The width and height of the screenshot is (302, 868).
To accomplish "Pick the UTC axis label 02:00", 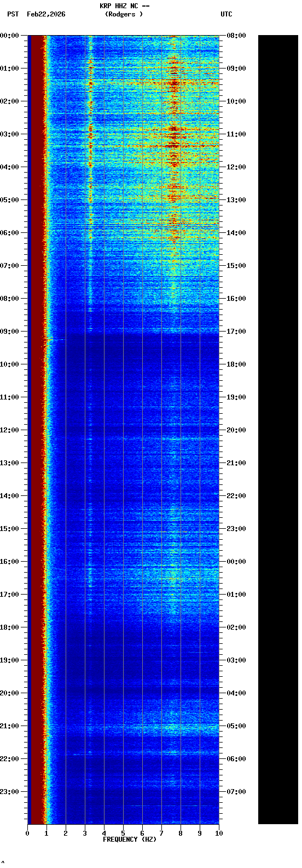I will click(236, 627).
